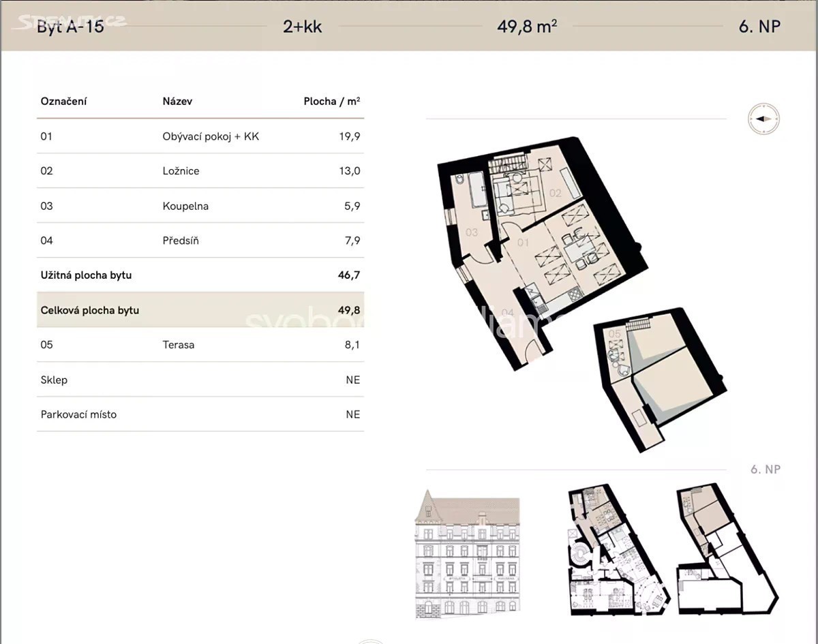Click the Označení column header
The height and width of the screenshot is (644, 818).
point(63,102)
